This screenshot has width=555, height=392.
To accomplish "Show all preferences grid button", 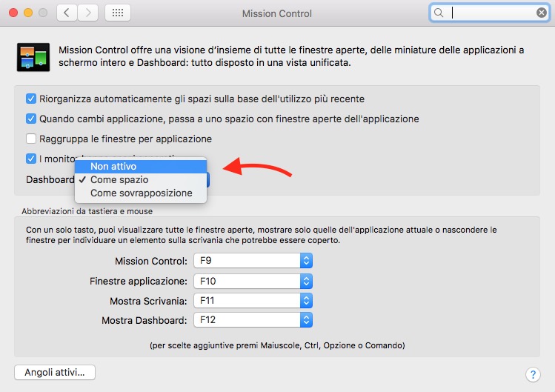I will 118,13.
